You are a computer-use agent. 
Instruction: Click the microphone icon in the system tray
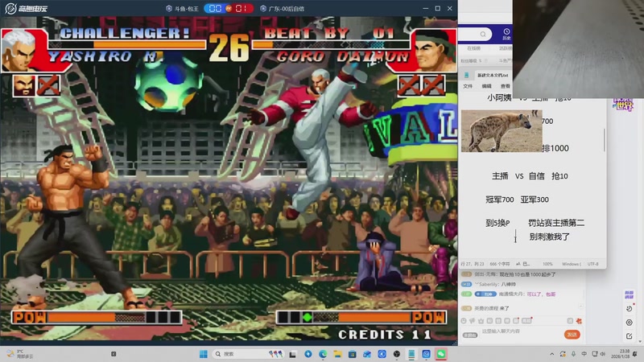573,354
